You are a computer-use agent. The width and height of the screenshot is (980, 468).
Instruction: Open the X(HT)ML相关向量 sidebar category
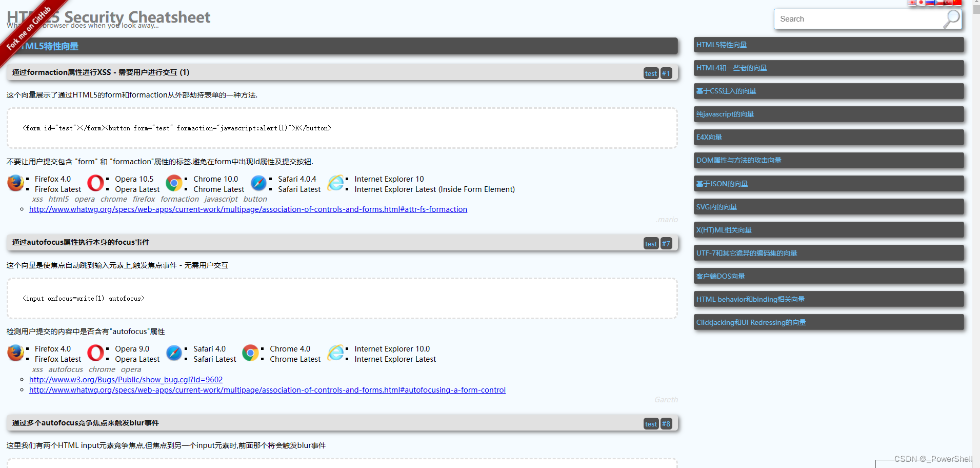click(829, 230)
